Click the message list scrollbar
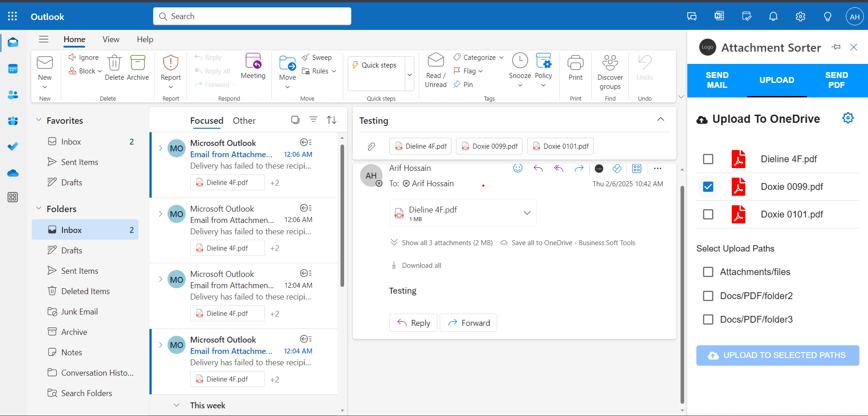This screenshot has width=868, height=416. click(342, 216)
